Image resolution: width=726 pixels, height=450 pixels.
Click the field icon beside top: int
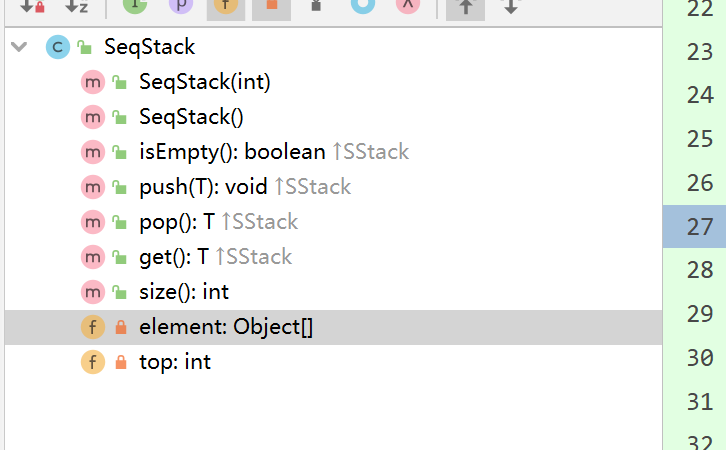coord(92,362)
